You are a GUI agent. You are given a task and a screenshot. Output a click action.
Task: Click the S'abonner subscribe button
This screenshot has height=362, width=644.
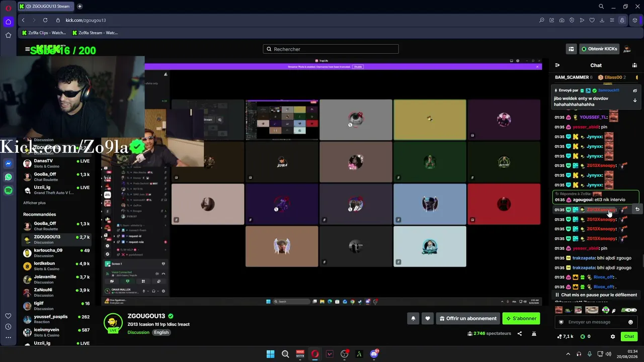point(521,318)
